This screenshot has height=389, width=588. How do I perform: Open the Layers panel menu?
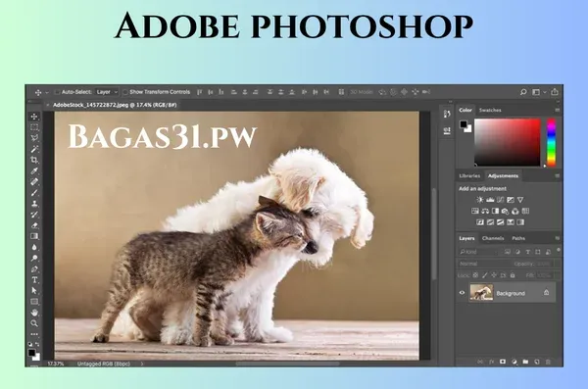click(558, 238)
